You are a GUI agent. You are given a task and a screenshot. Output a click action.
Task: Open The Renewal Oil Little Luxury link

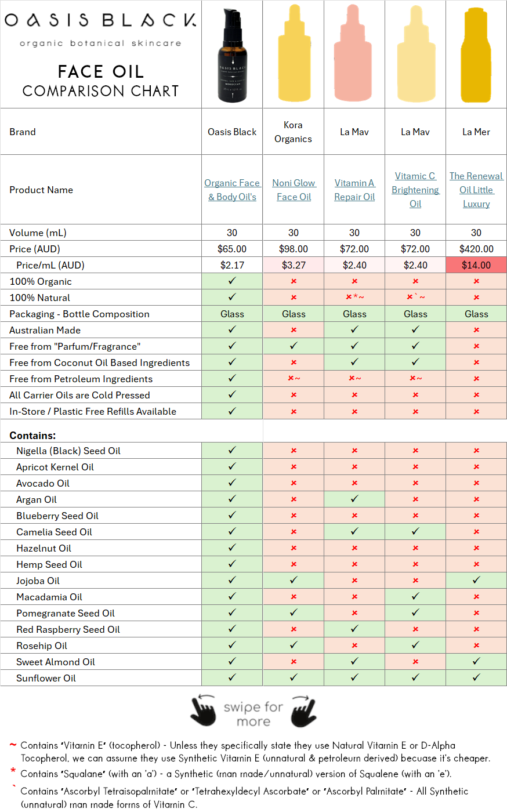click(476, 190)
